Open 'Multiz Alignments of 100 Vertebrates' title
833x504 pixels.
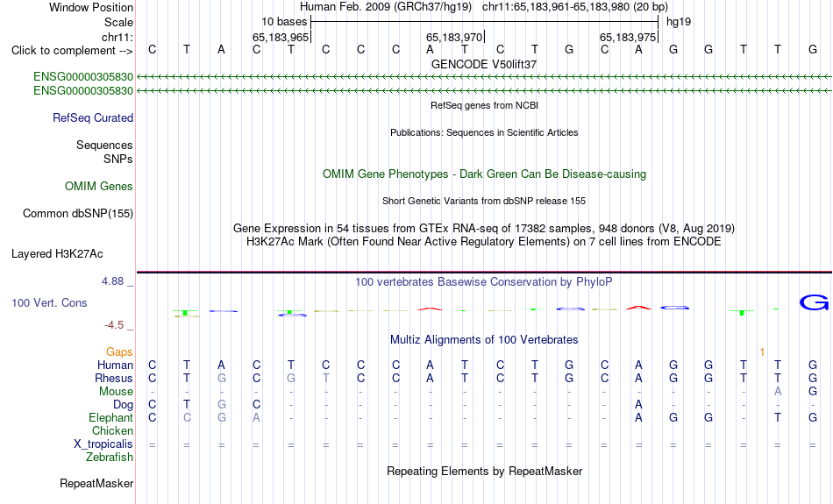484,340
